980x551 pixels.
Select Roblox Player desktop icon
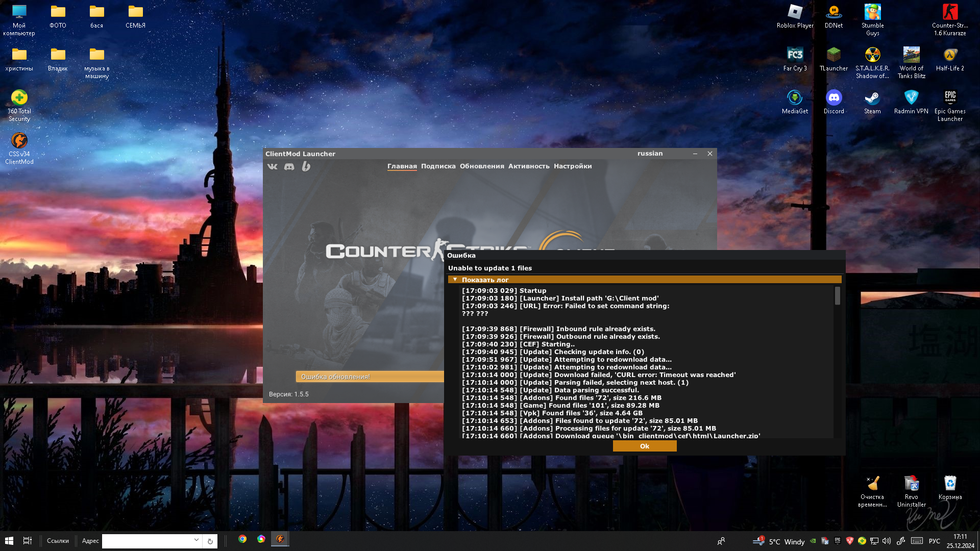pos(795,16)
